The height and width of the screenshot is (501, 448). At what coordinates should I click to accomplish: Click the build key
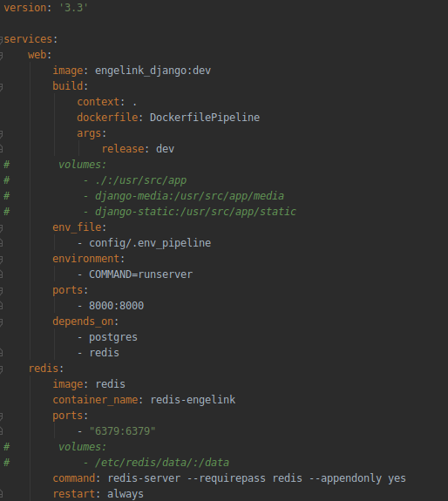pyautogui.click(x=68, y=86)
